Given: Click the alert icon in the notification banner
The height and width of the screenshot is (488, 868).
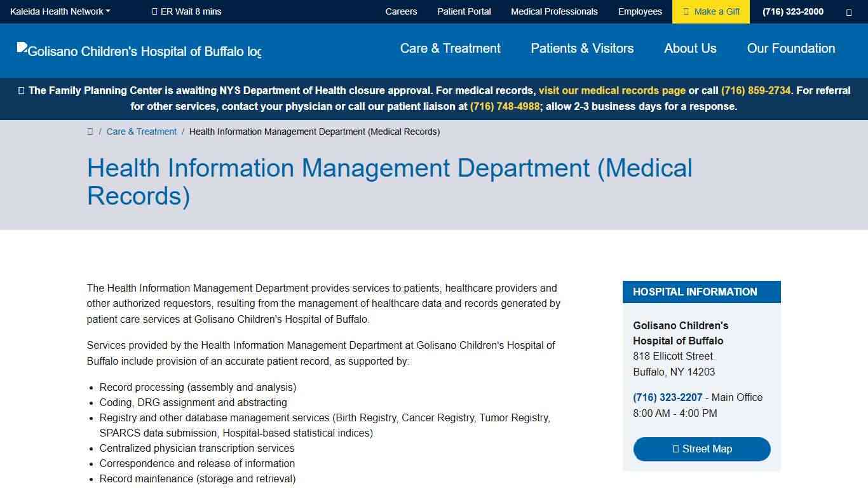Looking at the screenshot, I should (x=21, y=90).
